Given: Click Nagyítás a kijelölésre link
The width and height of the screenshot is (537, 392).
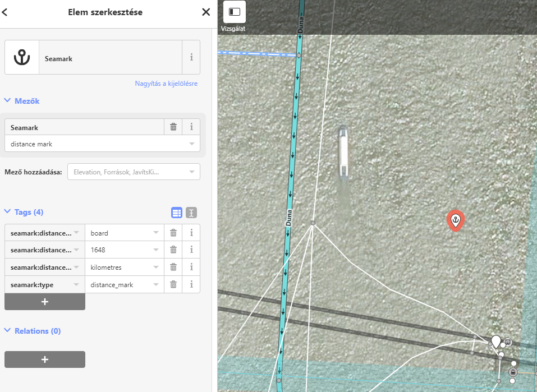Looking at the screenshot, I should [x=166, y=84].
